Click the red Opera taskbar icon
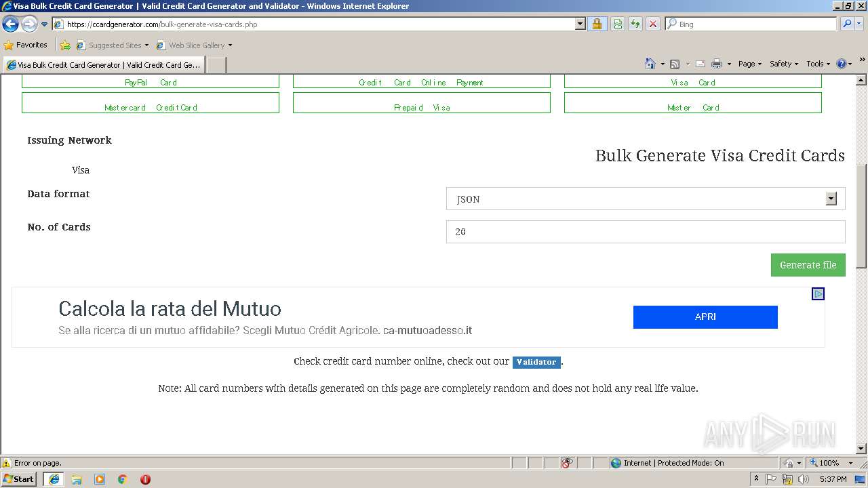Image resolution: width=868 pixels, height=488 pixels. 145,479
